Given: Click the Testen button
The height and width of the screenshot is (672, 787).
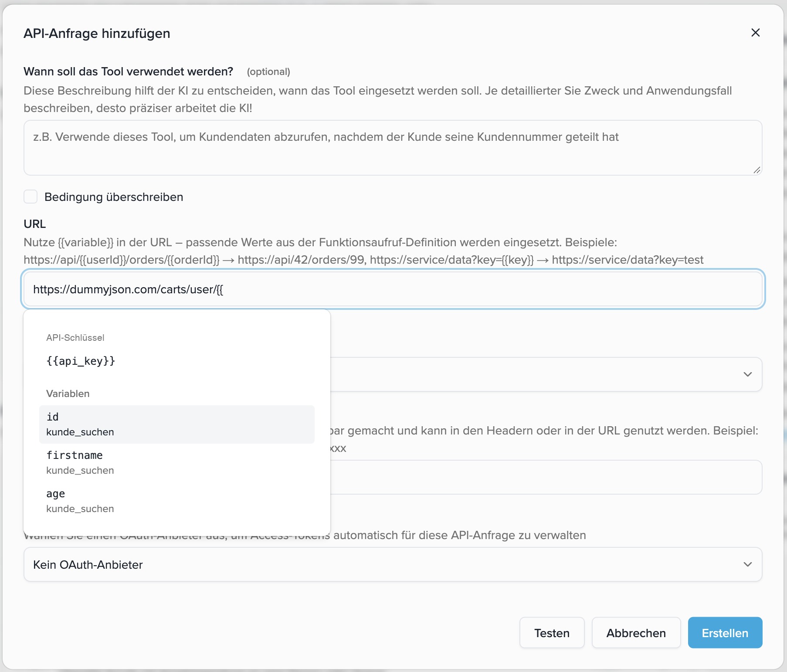Looking at the screenshot, I should [x=552, y=633].
